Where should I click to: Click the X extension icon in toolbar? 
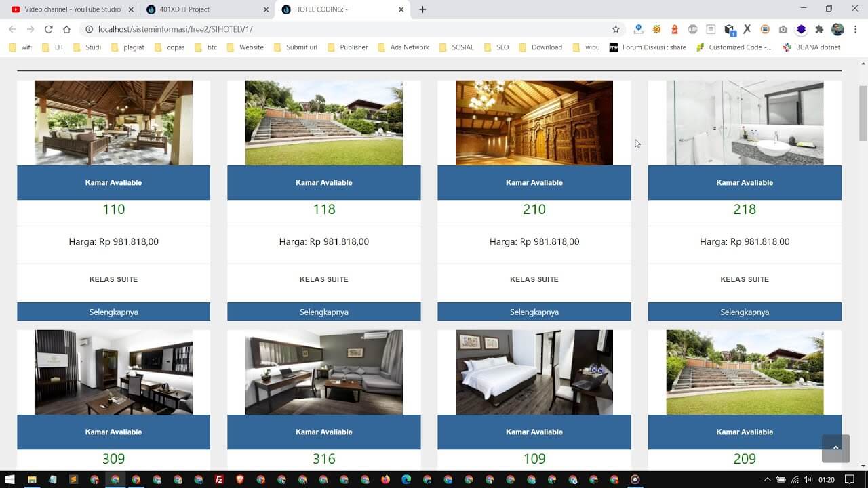click(747, 29)
